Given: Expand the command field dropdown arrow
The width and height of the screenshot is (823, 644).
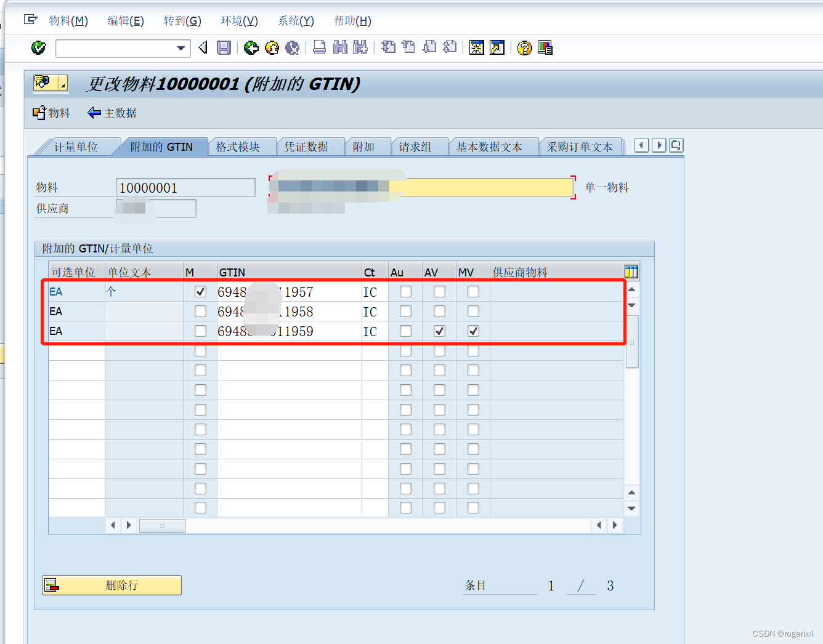Looking at the screenshot, I should point(180,48).
